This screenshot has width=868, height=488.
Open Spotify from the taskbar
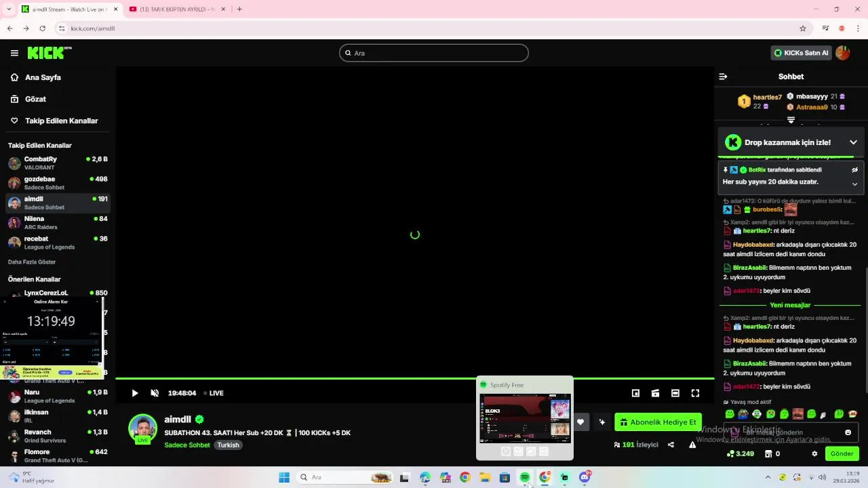coord(525,477)
